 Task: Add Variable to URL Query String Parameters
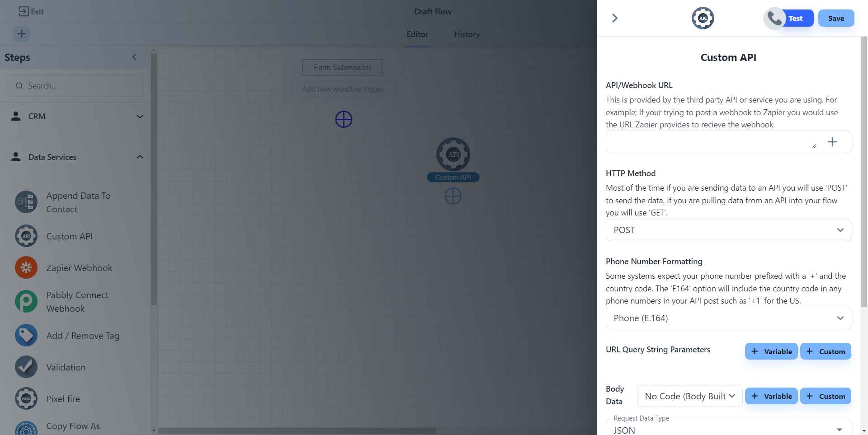[x=771, y=351]
